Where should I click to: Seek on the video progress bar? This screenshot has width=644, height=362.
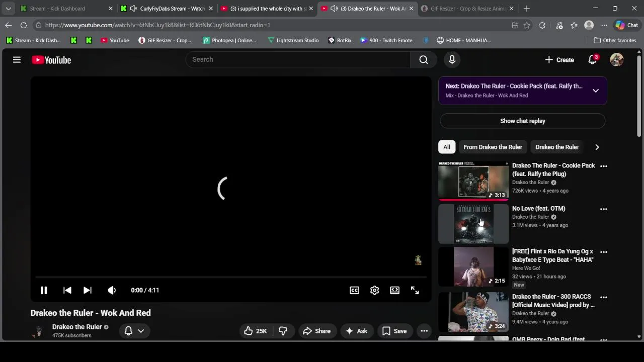pyautogui.click(x=231, y=277)
